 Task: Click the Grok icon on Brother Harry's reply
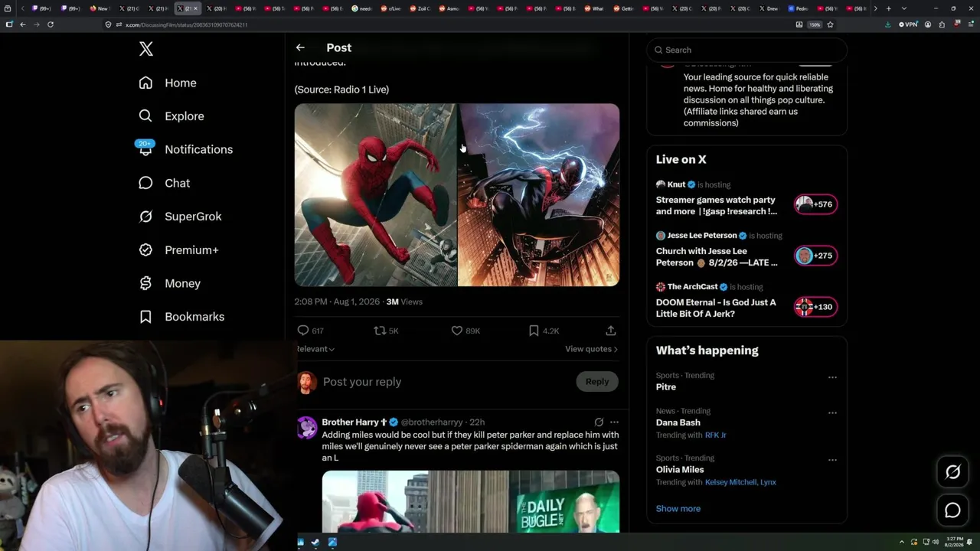click(x=599, y=422)
